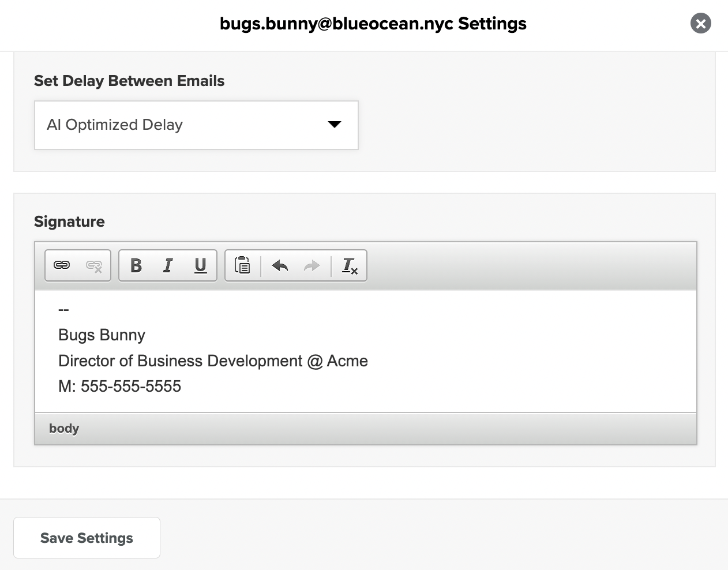Click the Signature section heading

[x=69, y=222]
